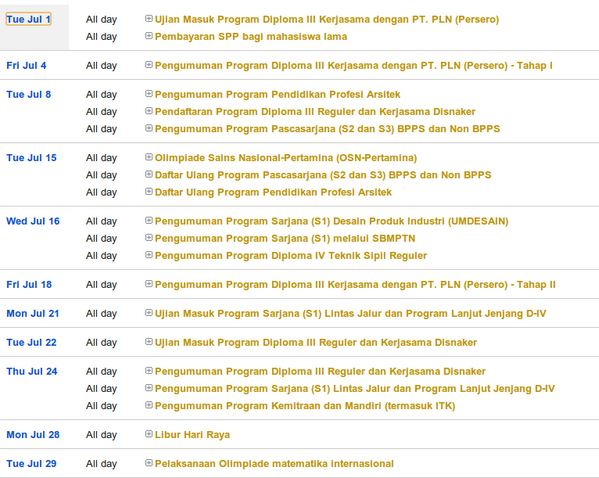
Task: Open the Mon Jul 21 date link
Action: (33, 314)
